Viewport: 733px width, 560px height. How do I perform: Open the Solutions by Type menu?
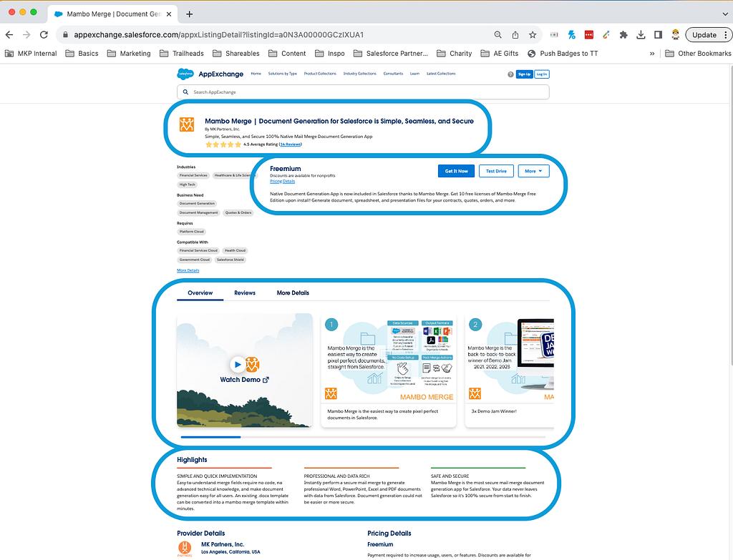[282, 74]
